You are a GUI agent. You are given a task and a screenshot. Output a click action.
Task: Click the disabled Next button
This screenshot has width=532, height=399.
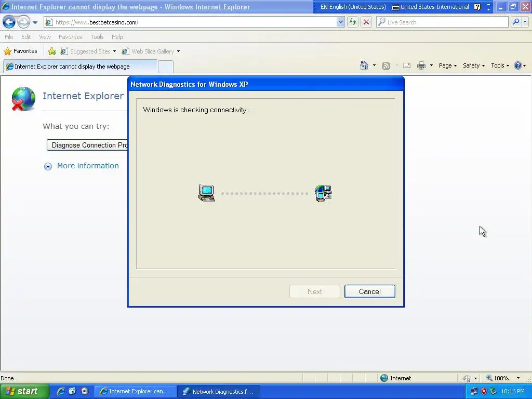314,292
